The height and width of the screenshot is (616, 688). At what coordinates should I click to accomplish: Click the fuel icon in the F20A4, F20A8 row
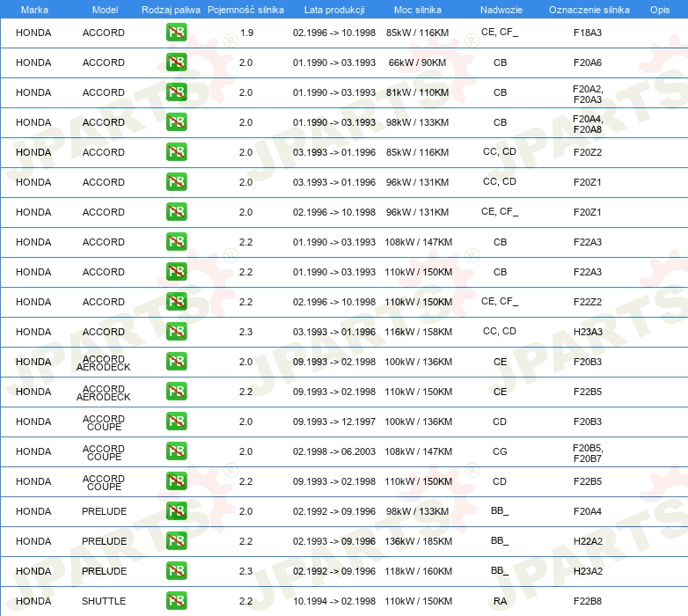(176, 122)
